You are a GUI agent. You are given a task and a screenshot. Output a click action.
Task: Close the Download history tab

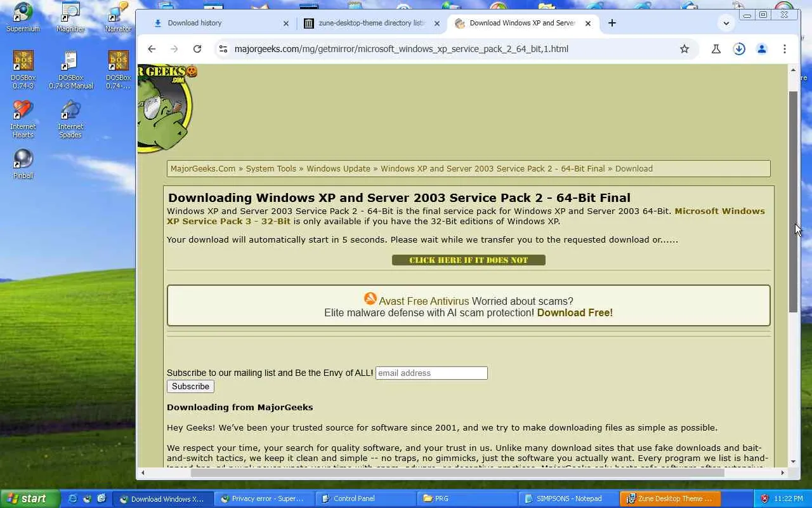pos(285,23)
